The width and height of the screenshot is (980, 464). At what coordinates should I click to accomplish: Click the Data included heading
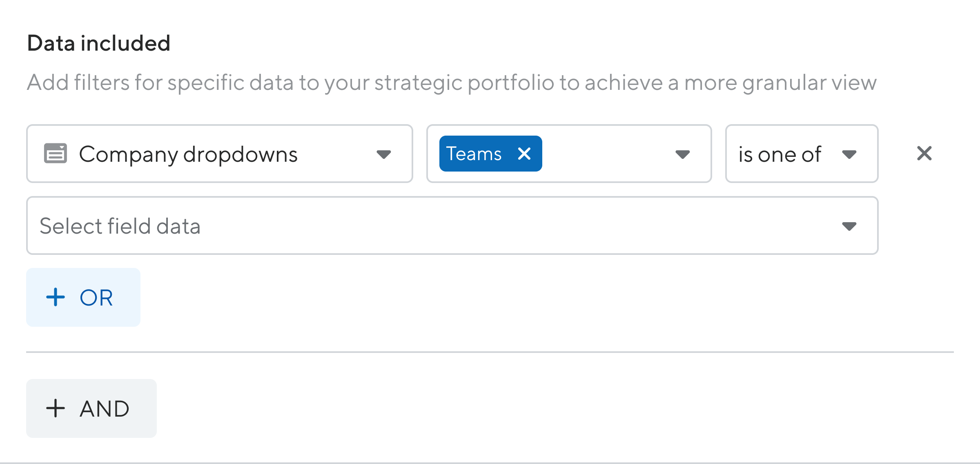click(99, 41)
